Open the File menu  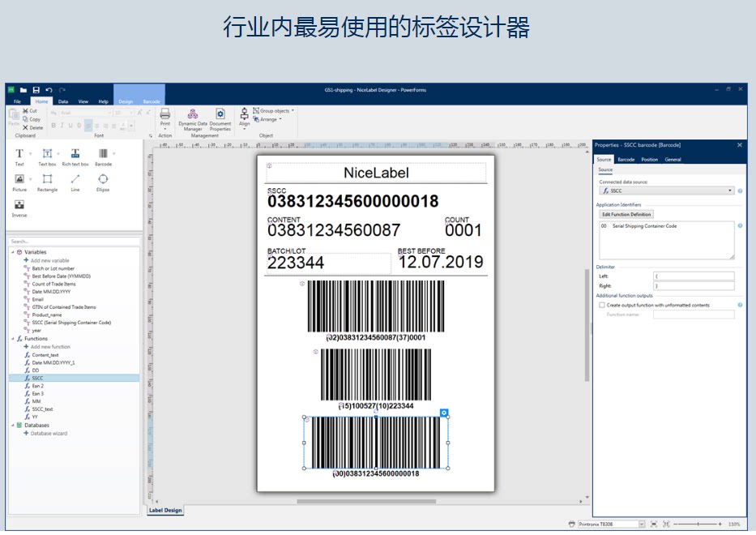17,101
